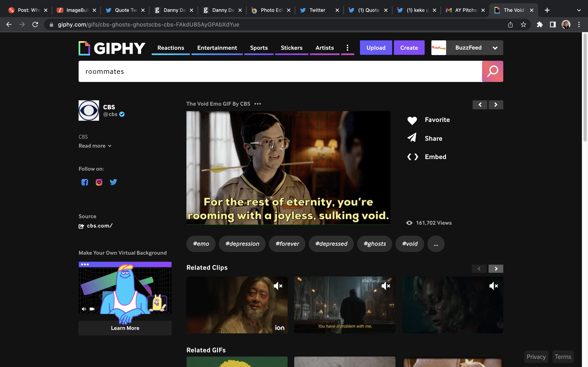Click the Share paper plane icon

click(412, 138)
